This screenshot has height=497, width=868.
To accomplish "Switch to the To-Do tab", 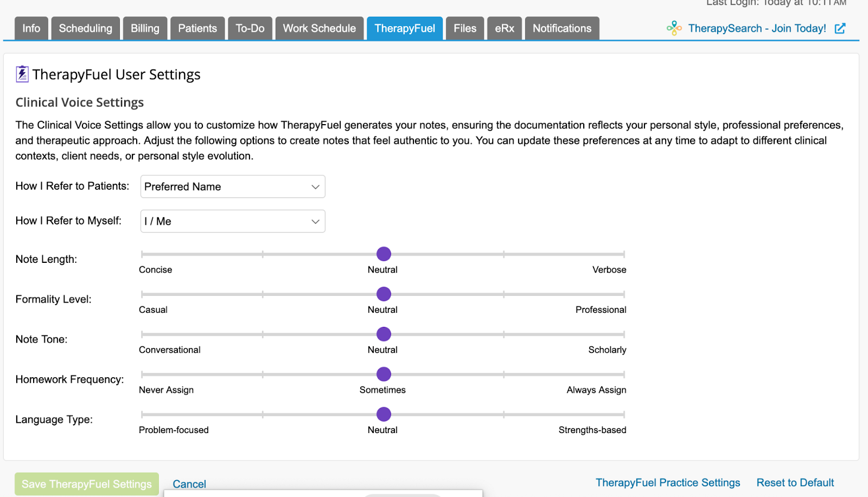I will coord(250,28).
